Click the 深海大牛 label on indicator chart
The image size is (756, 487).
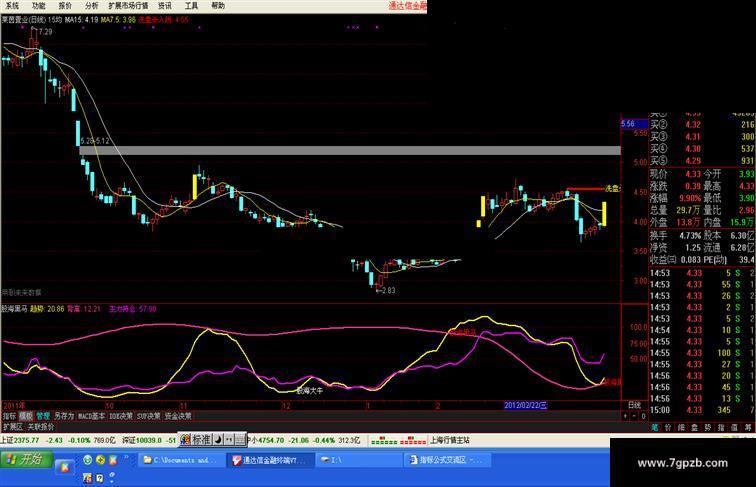(x=309, y=391)
